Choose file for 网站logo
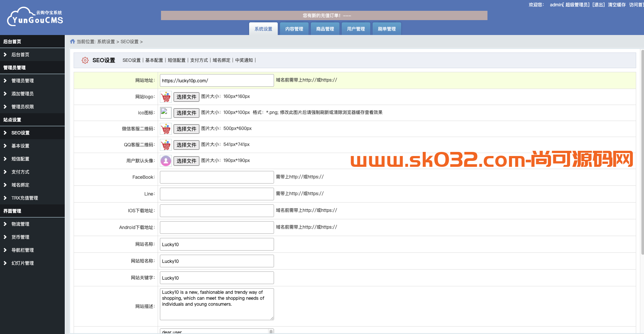This screenshot has height=334, width=644. pyautogui.click(x=186, y=97)
